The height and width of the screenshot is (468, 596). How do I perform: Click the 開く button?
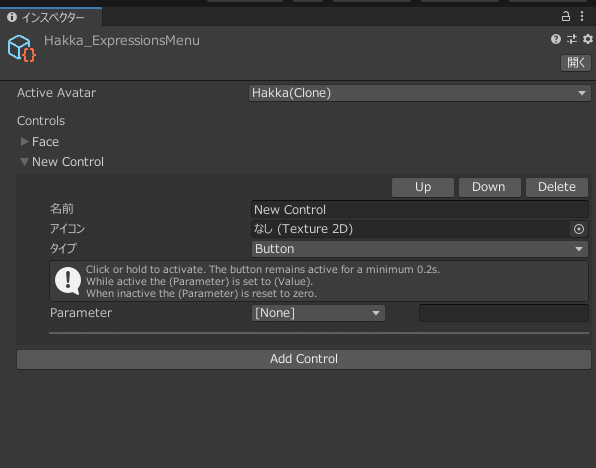[576, 63]
